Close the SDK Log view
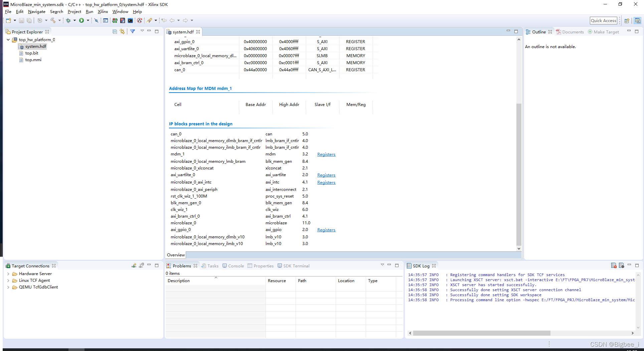 pos(434,266)
